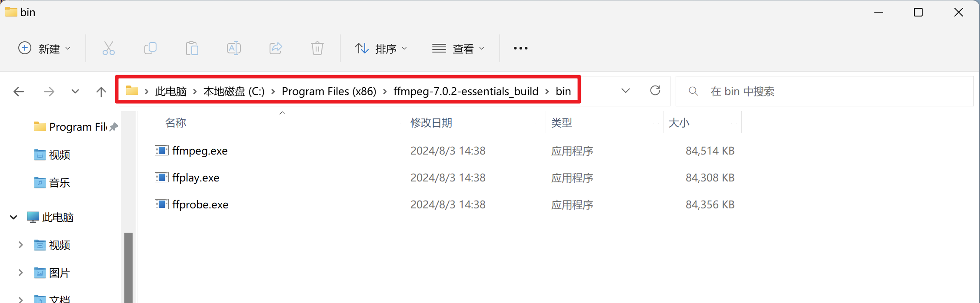Screen dimensions: 980x303
Task: Expand the 图片 folder in sidebar
Action: pos(20,273)
